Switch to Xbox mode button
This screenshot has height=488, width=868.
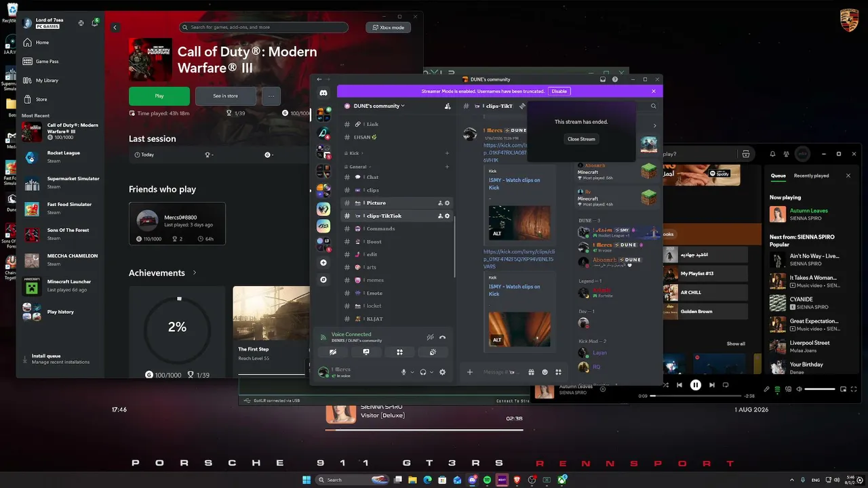388,28
